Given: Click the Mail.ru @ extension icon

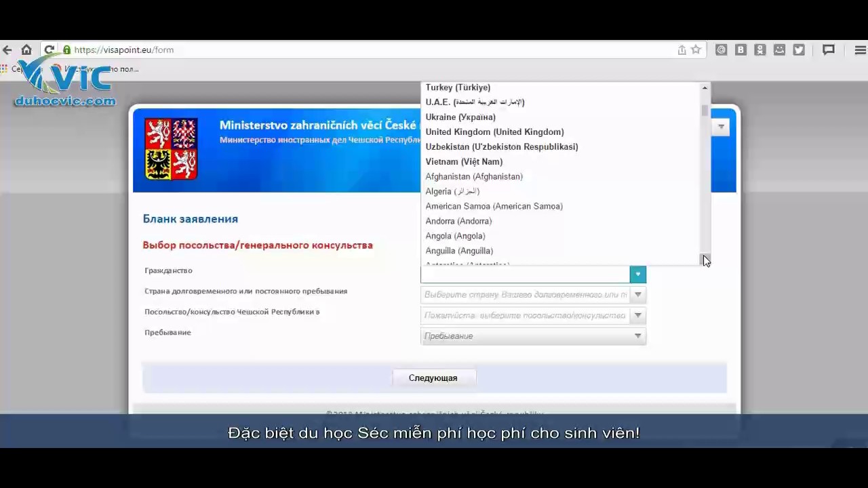Looking at the screenshot, I should pos(722,49).
